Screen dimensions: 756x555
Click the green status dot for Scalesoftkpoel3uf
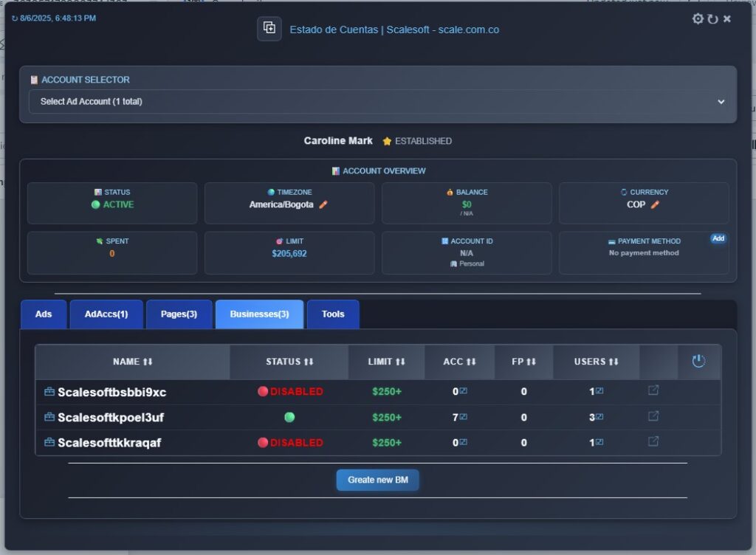(x=289, y=416)
